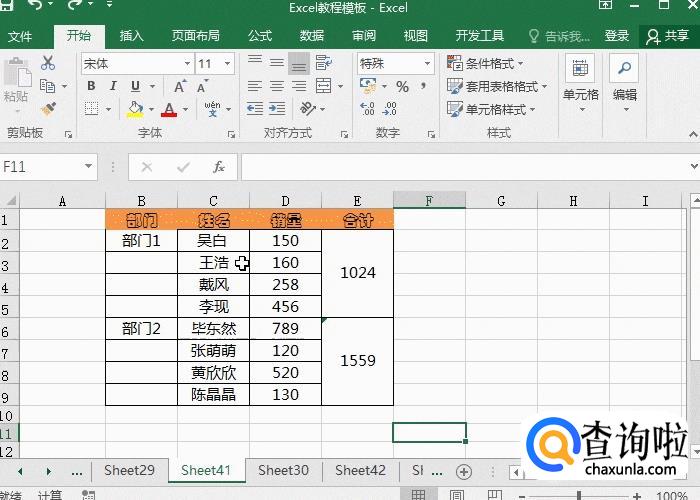Expand Name Box dropdown arrow
700x500 pixels.
pos(88,167)
